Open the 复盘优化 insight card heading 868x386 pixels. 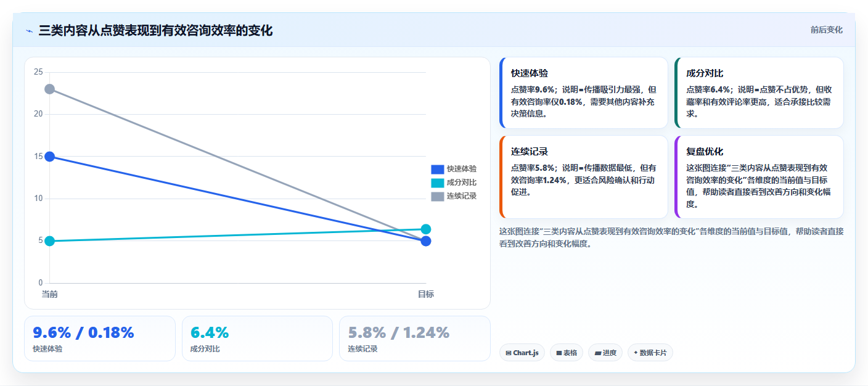(705, 152)
